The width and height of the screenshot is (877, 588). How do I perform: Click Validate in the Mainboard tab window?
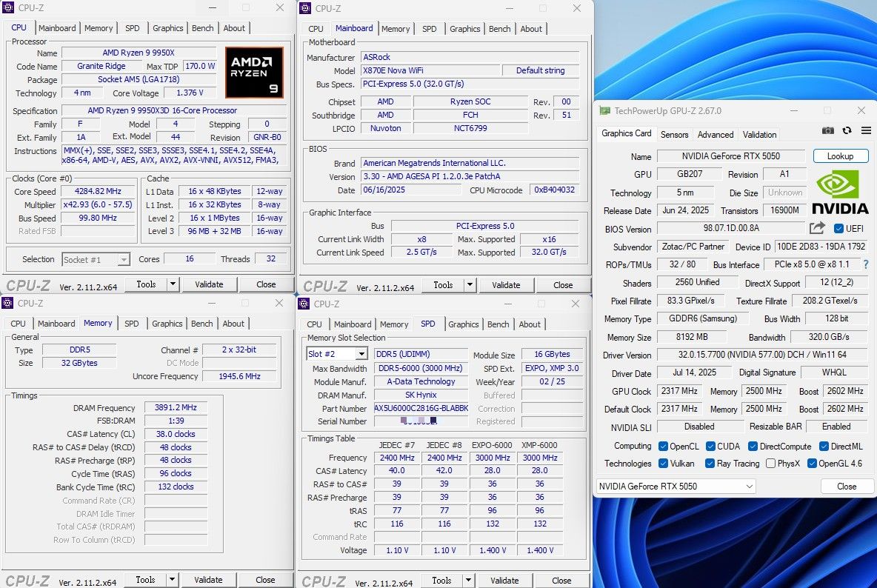tap(506, 284)
